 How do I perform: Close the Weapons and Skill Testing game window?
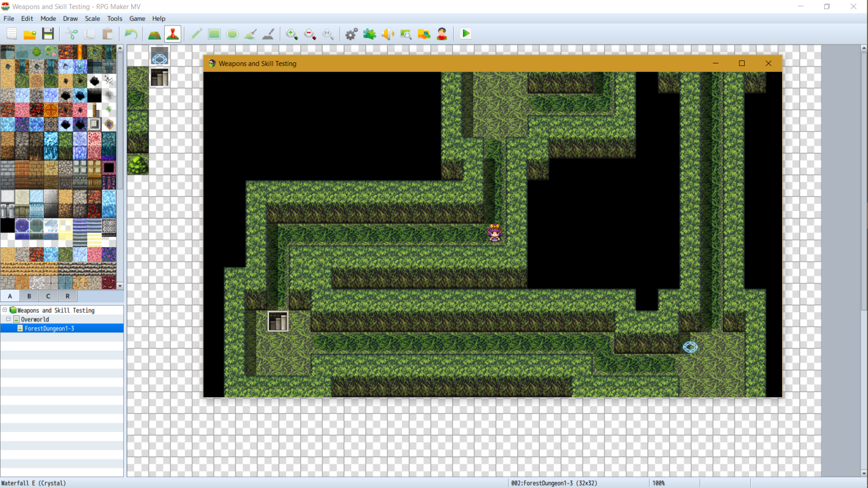coord(769,63)
